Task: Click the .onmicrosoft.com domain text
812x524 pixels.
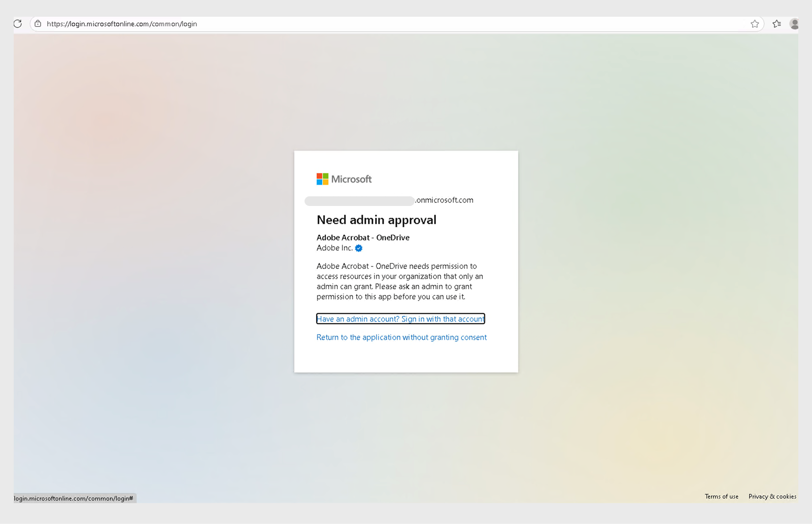Action: point(444,200)
